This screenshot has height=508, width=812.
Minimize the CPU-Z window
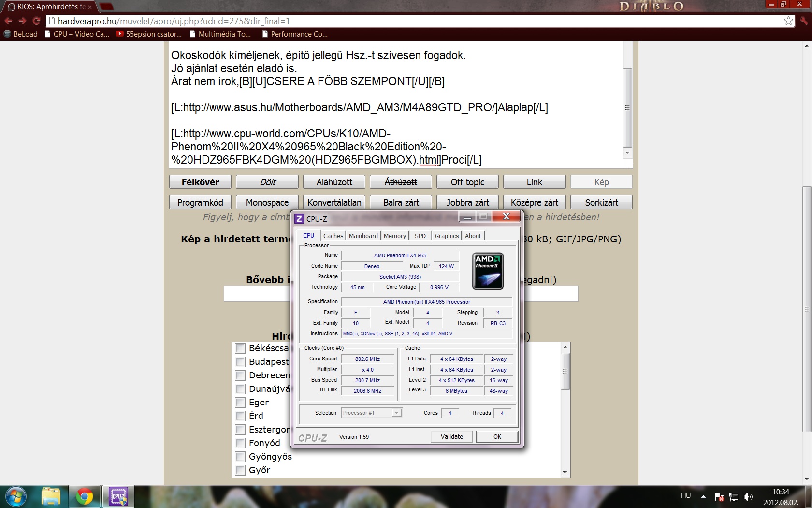click(467, 217)
